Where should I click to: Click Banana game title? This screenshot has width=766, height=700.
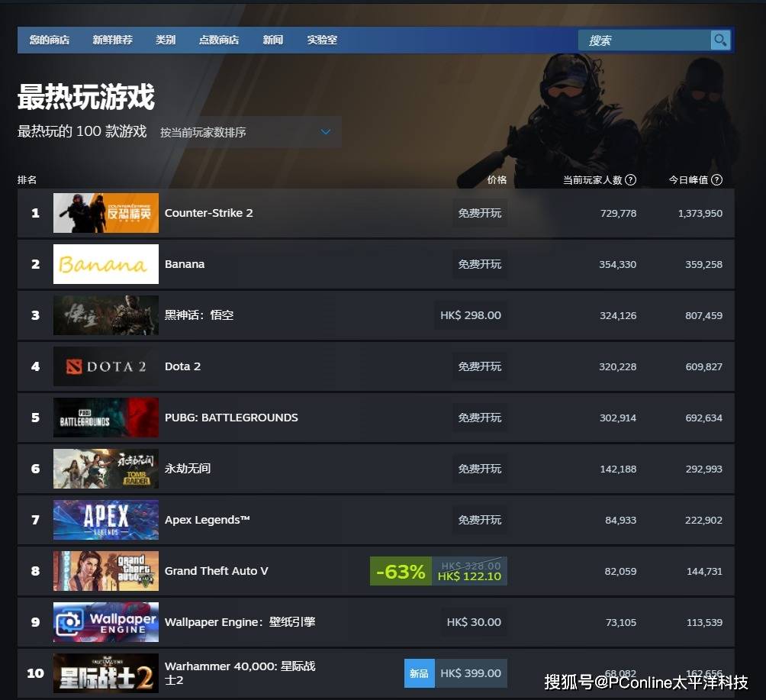click(x=185, y=264)
